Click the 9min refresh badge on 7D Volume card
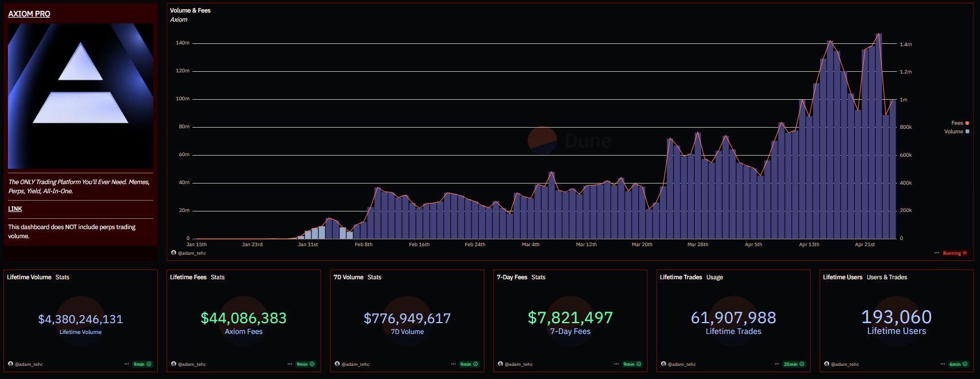 coord(469,364)
